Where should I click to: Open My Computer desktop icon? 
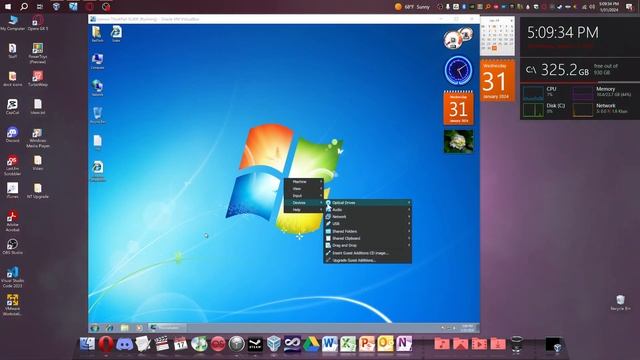(13, 23)
